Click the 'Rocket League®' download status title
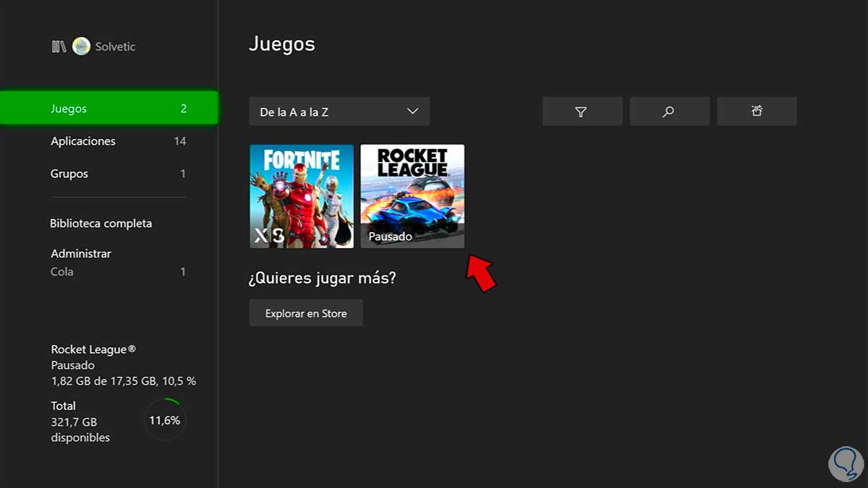Image resolution: width=868 pixels, height=488 pixels. pyautogui.click(x=93, y=349)
